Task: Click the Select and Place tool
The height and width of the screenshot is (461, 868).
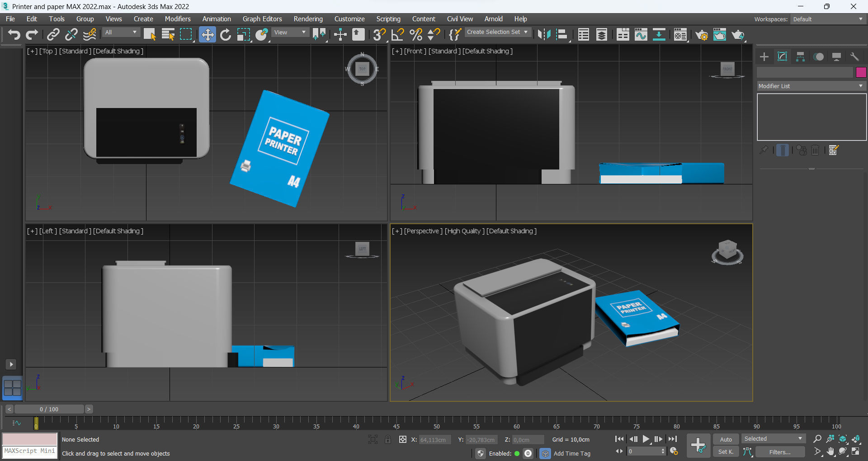Action: 262,34
